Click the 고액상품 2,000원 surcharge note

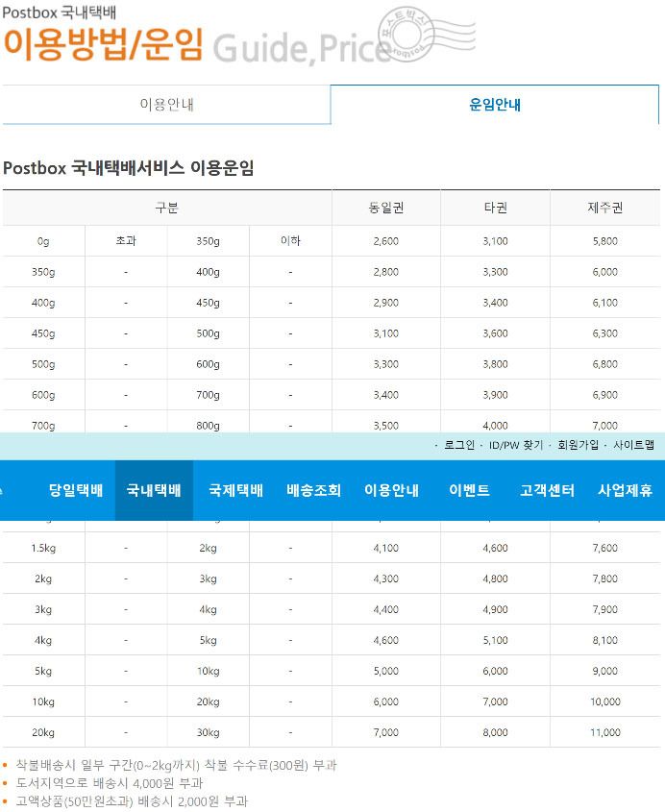pyautogui.click(x=132, y=801)
